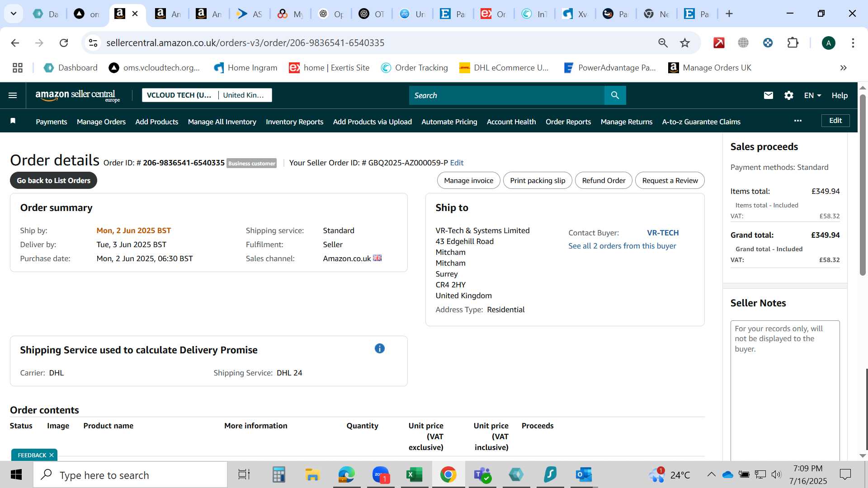Image resolution: width=868 pixels, height=488 pixels.
Task: Open See all 2 orders from this buyer
Action: (x=622, y=246)
